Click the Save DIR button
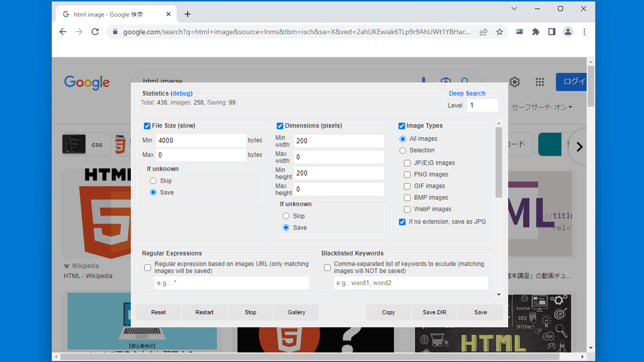Image resolution: width=644 pixels, height=362 pixels. coord(435,312)
